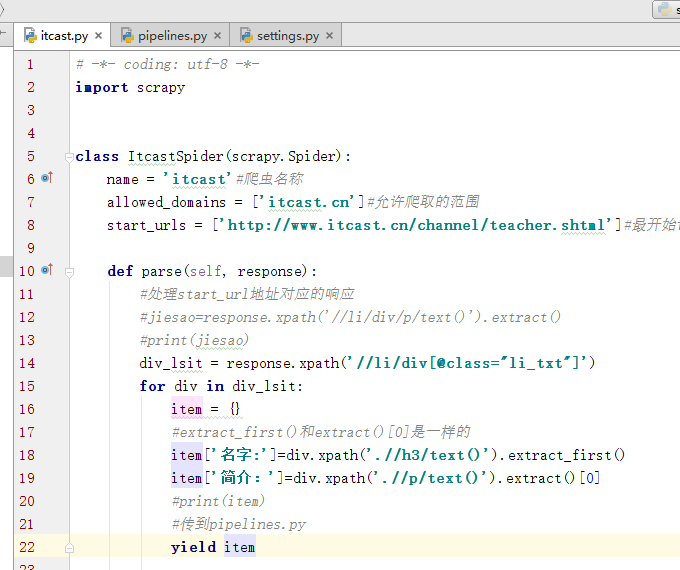
Task: Click the override marker icon on line 6
Action: (47, 177)
